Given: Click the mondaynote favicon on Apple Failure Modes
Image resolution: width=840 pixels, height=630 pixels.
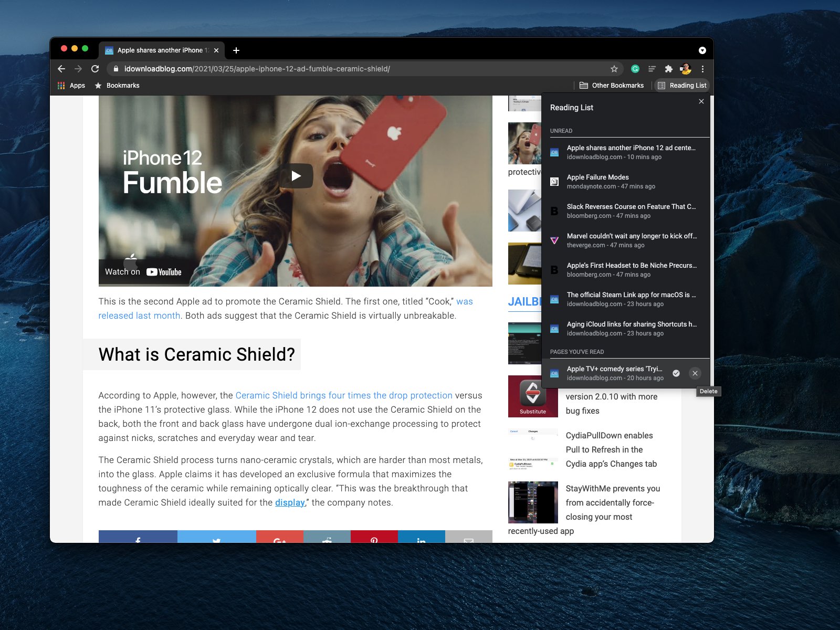Looking at the screenshot, I should [554, 182].
